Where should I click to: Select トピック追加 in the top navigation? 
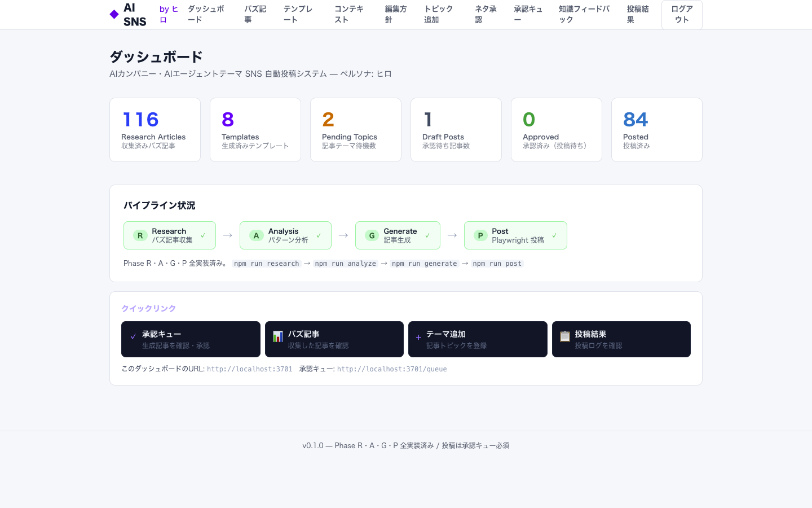coord(439,14)
